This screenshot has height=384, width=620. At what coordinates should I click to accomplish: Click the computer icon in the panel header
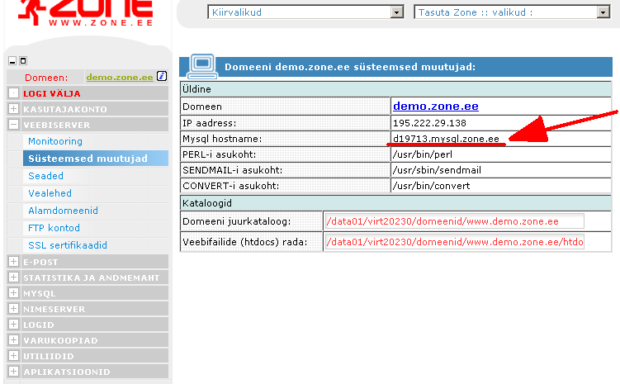tap(202, 66)
